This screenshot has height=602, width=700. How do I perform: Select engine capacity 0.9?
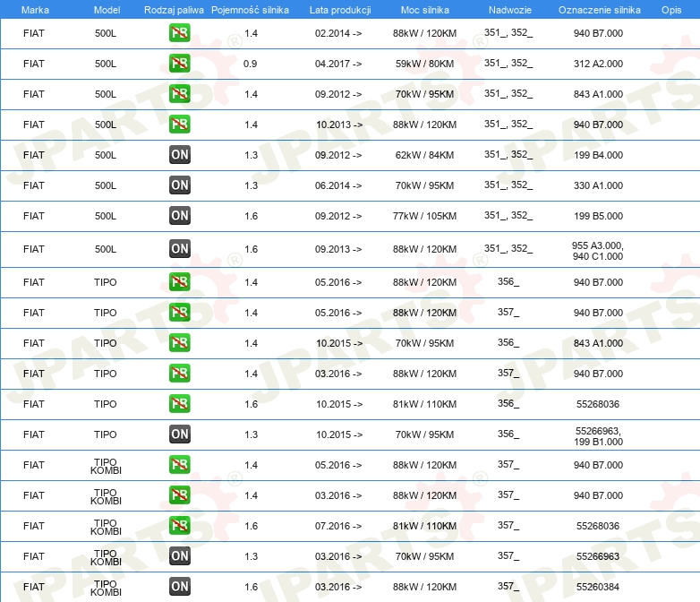(250, 64)
